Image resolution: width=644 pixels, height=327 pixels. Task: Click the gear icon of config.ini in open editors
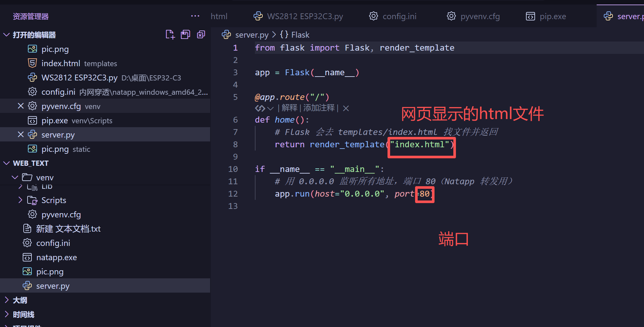pyautogui.click(x=32, y=91)
